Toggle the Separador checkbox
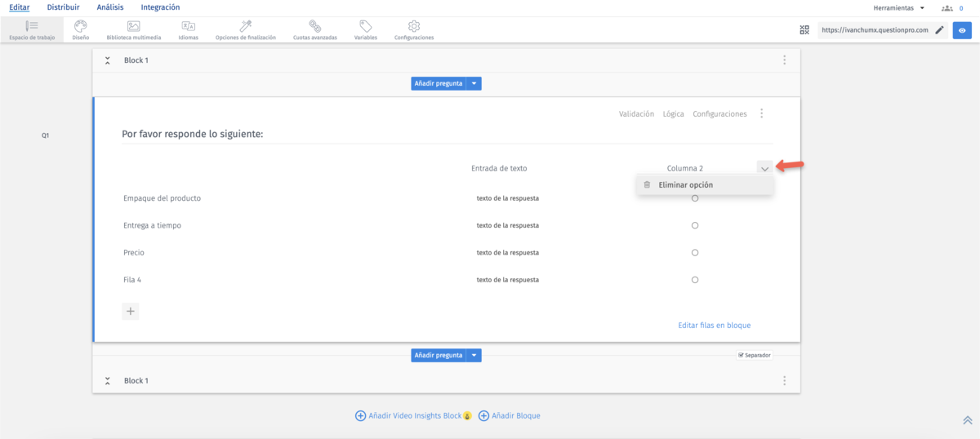 [x=741, y=355]
